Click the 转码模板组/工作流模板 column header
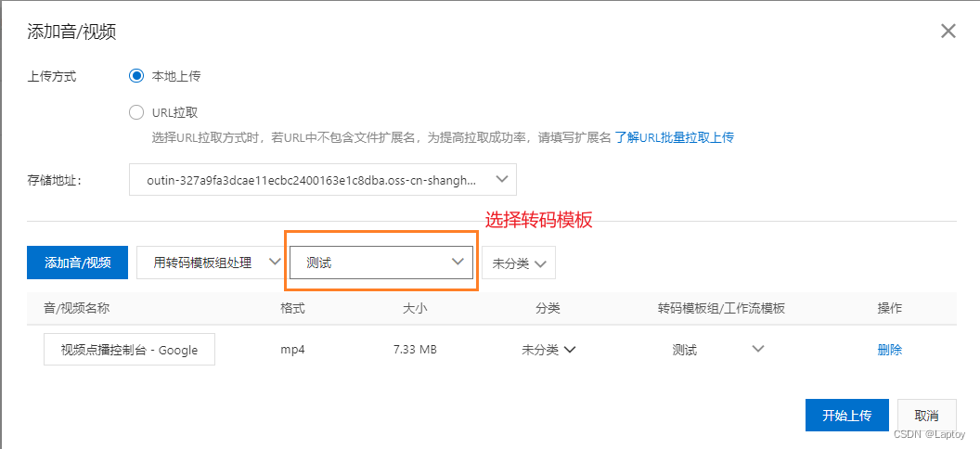Viewport: 980px width, 449px height. [x=721, y=308]
